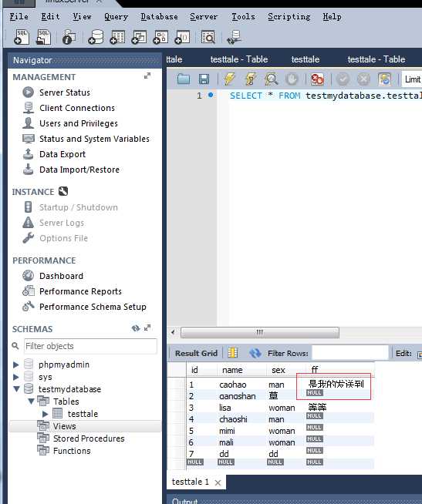Expand the Management section icon
This screenshot has width=422, height=504.
[x=147, y=76]
